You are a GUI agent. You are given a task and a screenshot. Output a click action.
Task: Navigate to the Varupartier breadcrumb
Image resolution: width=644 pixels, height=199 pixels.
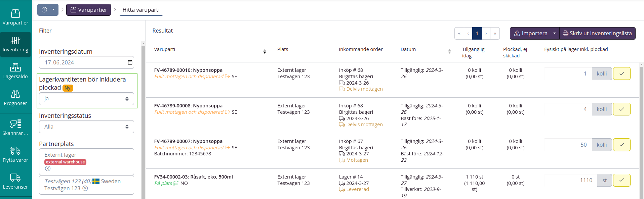(x=88, y=10)
